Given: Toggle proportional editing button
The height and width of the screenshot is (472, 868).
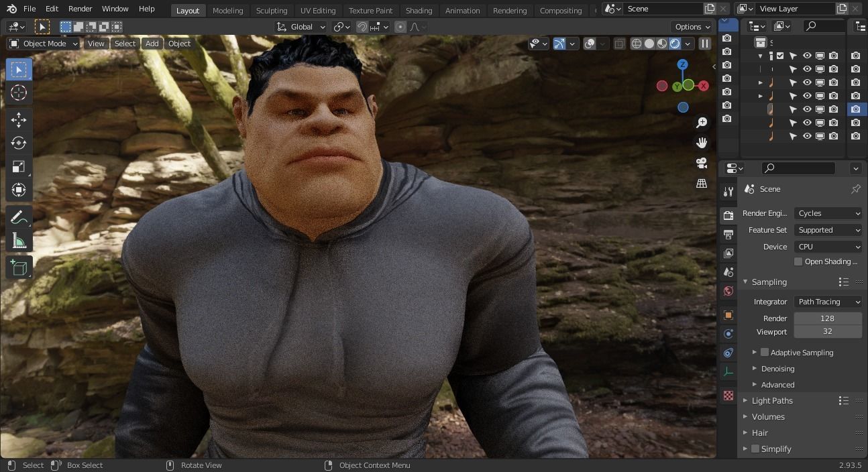Looking at the screenshot, I should (400, 27).
